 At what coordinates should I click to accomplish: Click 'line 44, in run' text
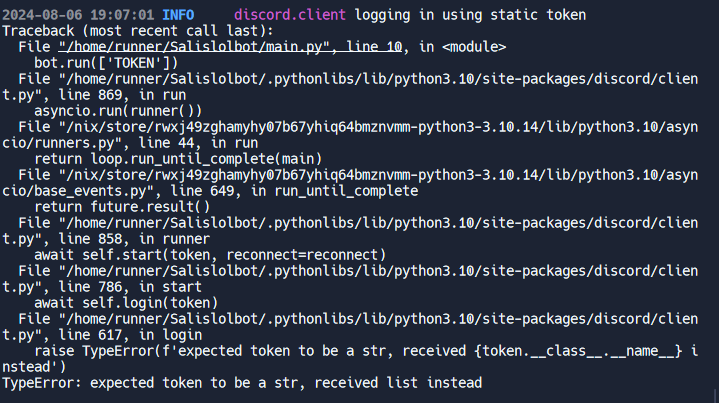click(x=158, y=143)
